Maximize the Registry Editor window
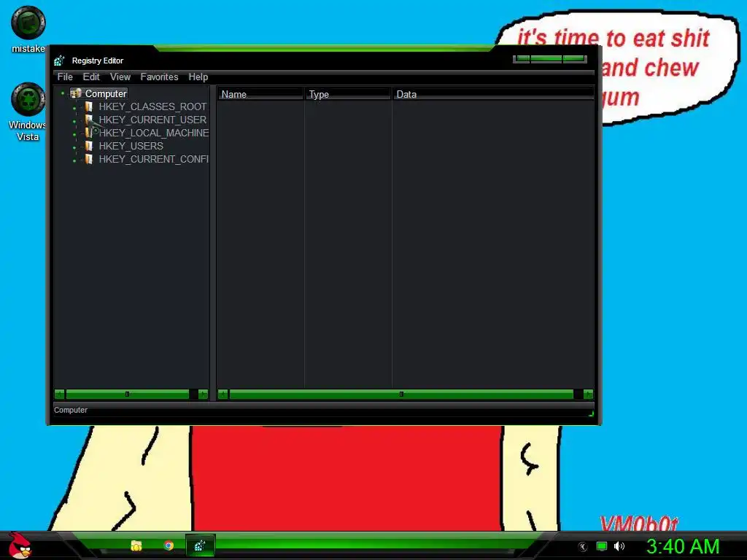Screen dimensions: 747x560 546,58
